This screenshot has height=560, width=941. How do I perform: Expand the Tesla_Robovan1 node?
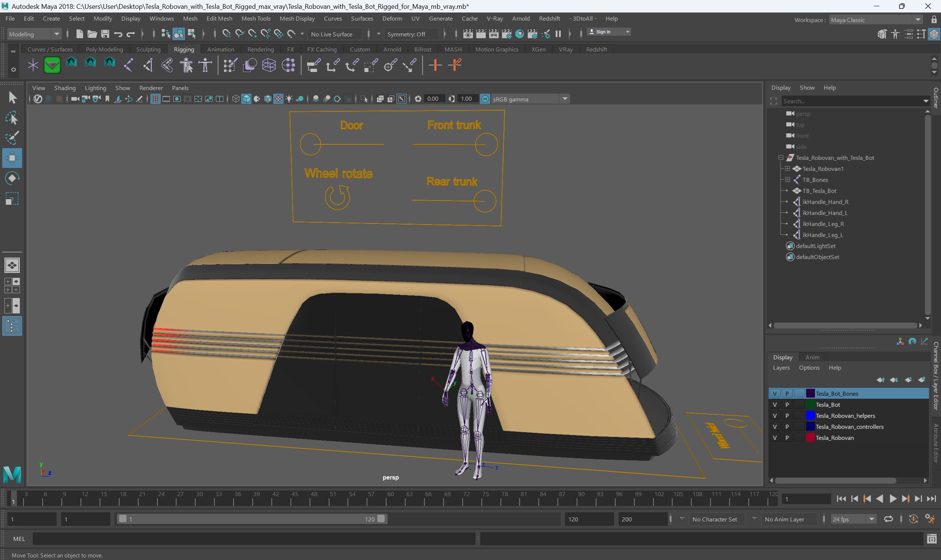[x=787, y=169]
